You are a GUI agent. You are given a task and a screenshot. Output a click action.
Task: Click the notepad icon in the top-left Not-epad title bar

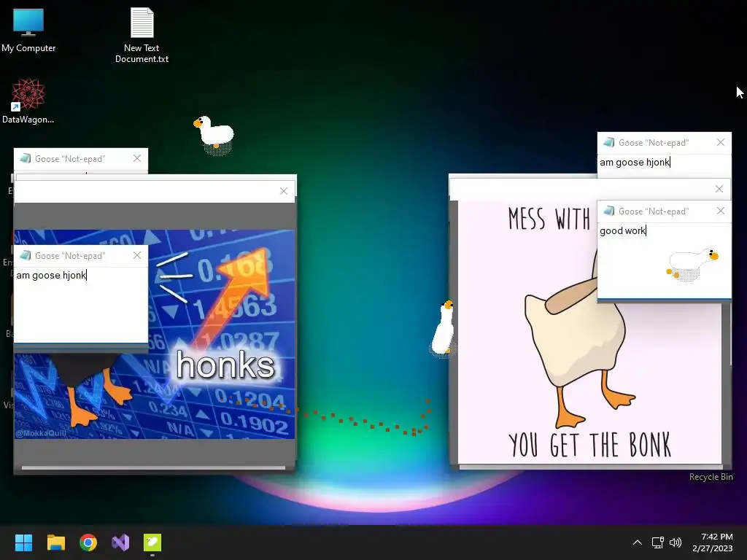tap(26, 158)
